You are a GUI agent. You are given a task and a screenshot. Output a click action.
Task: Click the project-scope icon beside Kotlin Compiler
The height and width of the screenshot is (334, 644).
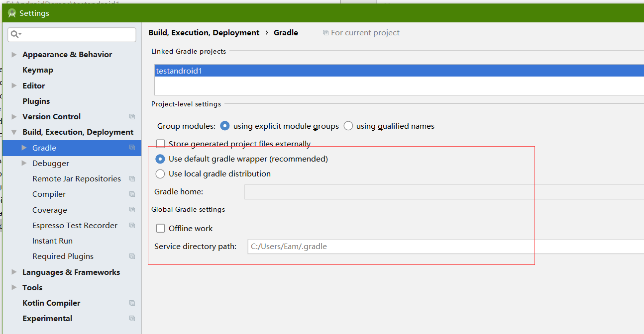pos(132,303)
